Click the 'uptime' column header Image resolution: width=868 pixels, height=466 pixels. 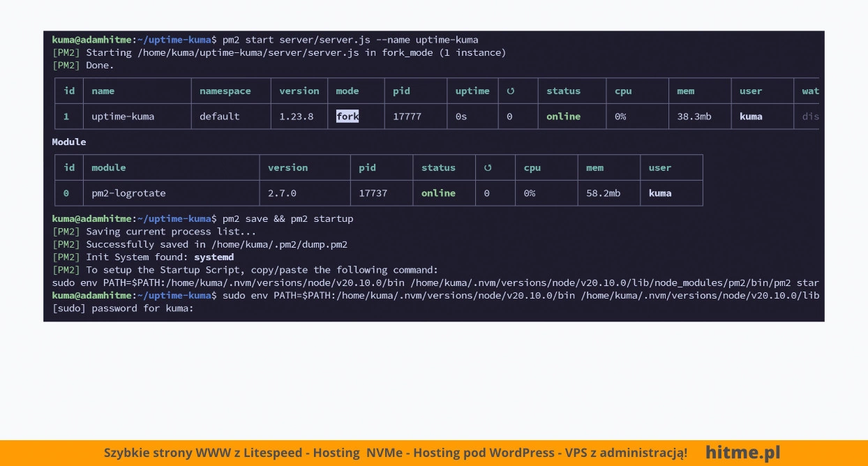(x=472, y=91)
